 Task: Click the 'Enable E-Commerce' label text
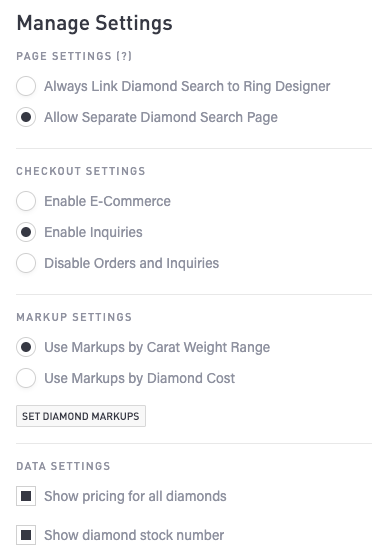point(107,201)
